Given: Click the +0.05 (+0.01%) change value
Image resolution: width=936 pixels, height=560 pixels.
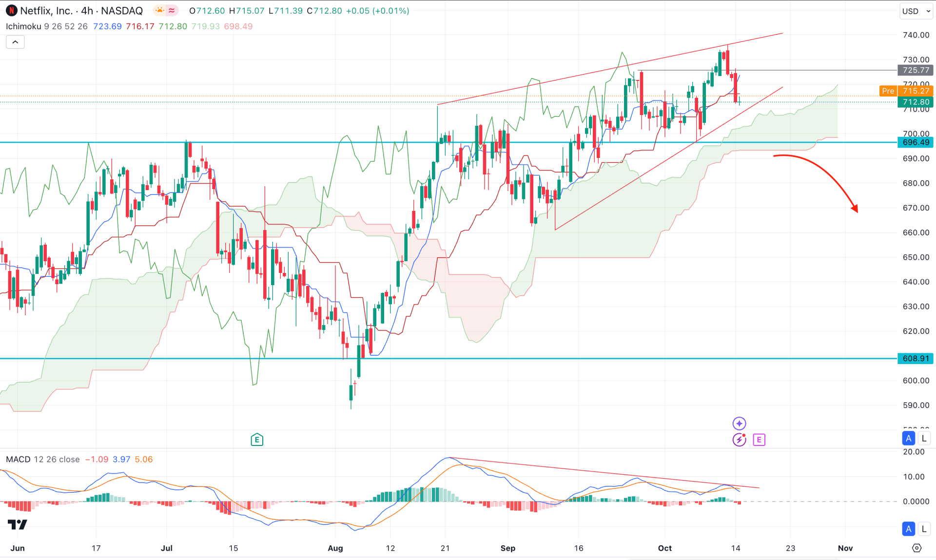Looking at the screenshot, I should 377,11.
